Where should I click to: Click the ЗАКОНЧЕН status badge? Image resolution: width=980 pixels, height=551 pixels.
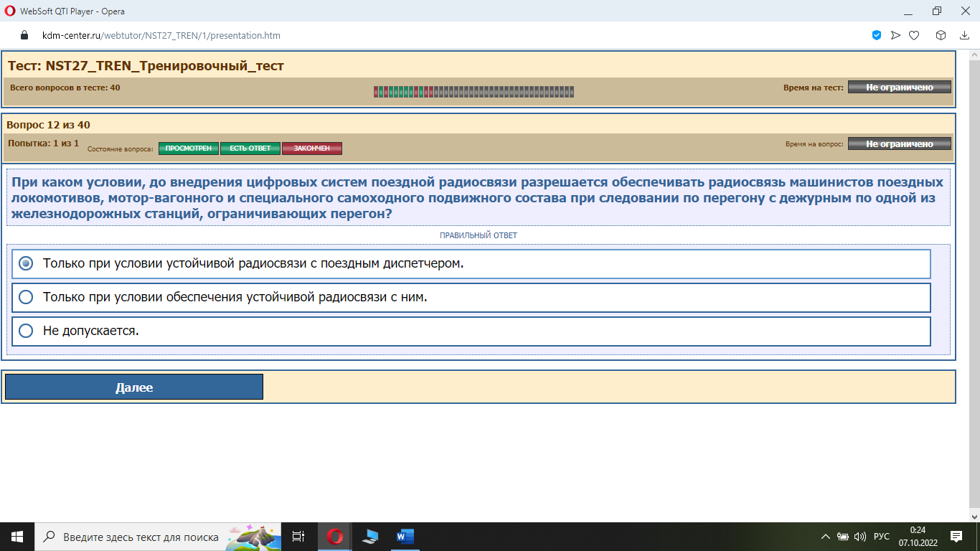coord(312,149)
